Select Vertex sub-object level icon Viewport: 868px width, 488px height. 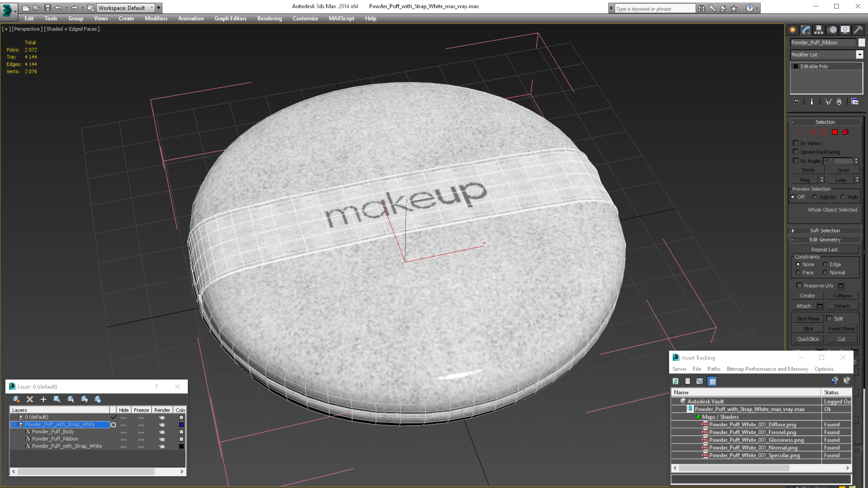(802, 132)
